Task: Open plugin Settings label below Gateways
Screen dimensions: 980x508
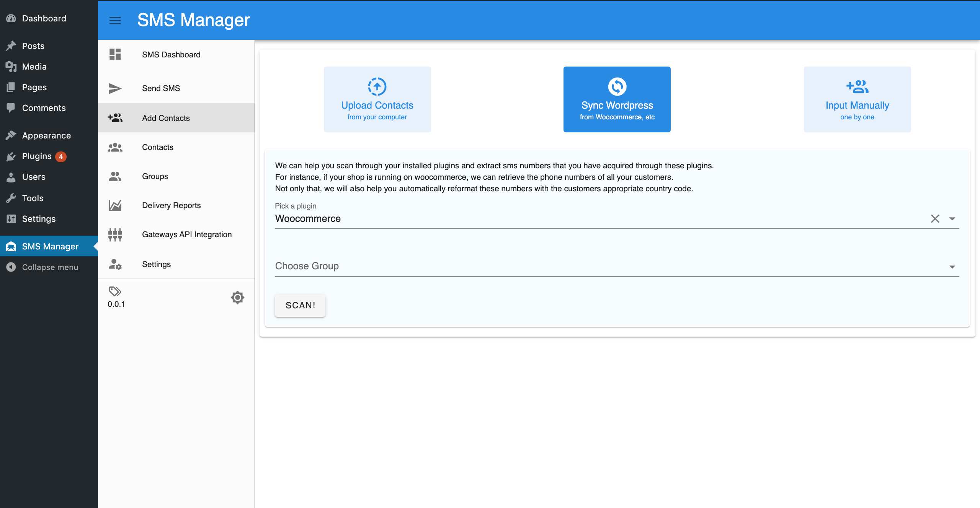Action: [156, 264]
